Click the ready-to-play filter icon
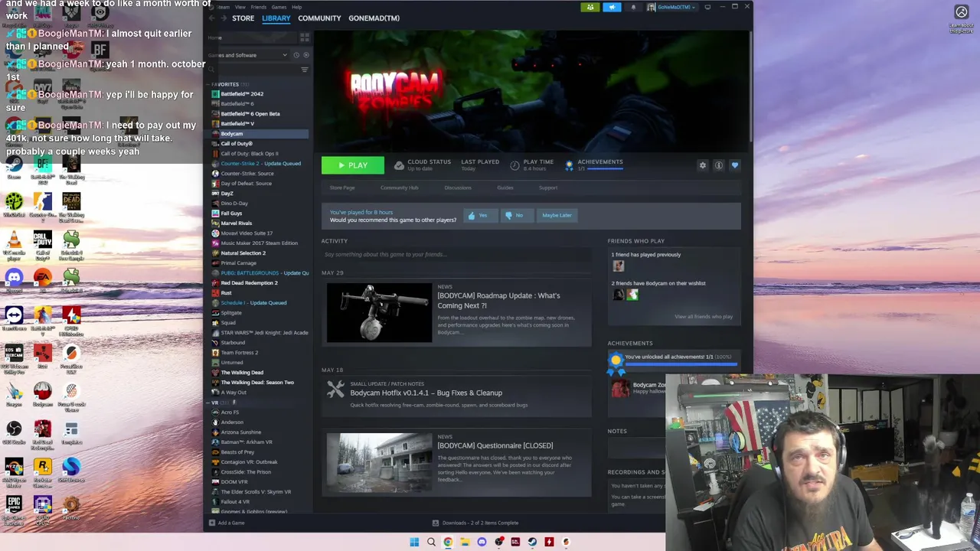The height and width of the screenshot is (551, 980). tap(306, 55)
